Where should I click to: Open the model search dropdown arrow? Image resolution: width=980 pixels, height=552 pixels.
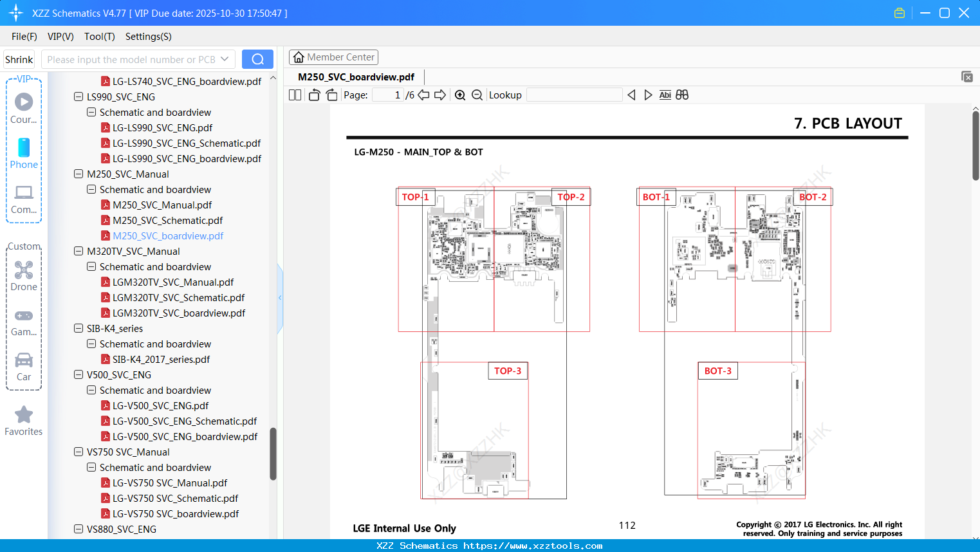click(x=226, y=59)
